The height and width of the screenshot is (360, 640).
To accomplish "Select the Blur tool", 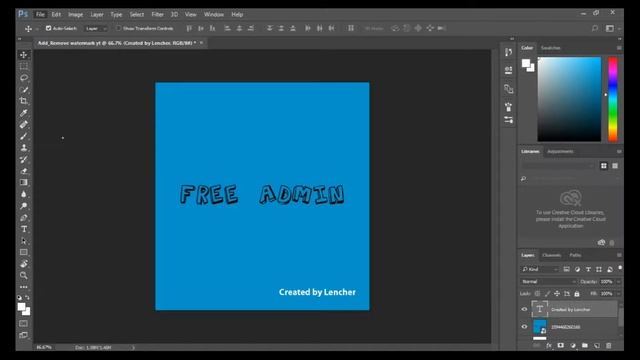I will [24, 194].
